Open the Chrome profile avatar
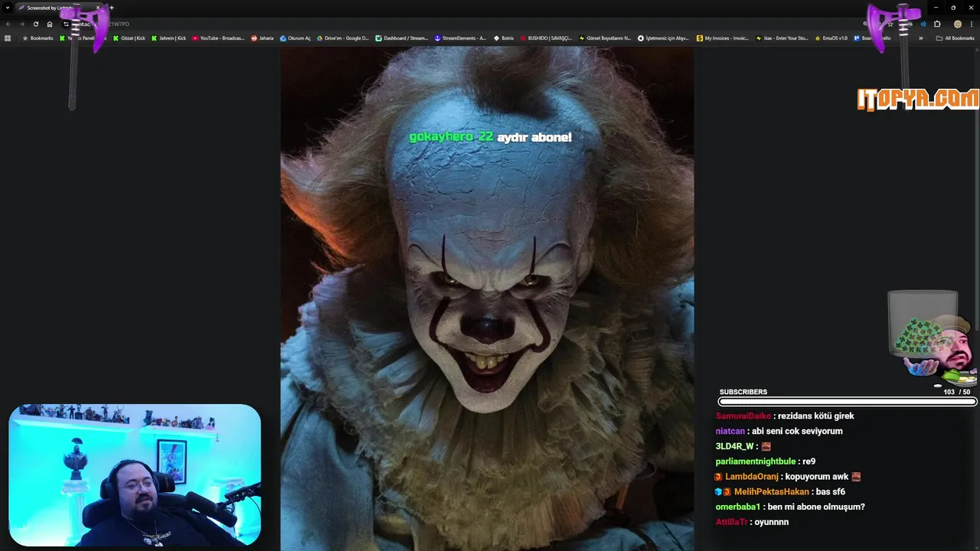The height and width of the screenshot is (551, 980). (x=957, y=24)
